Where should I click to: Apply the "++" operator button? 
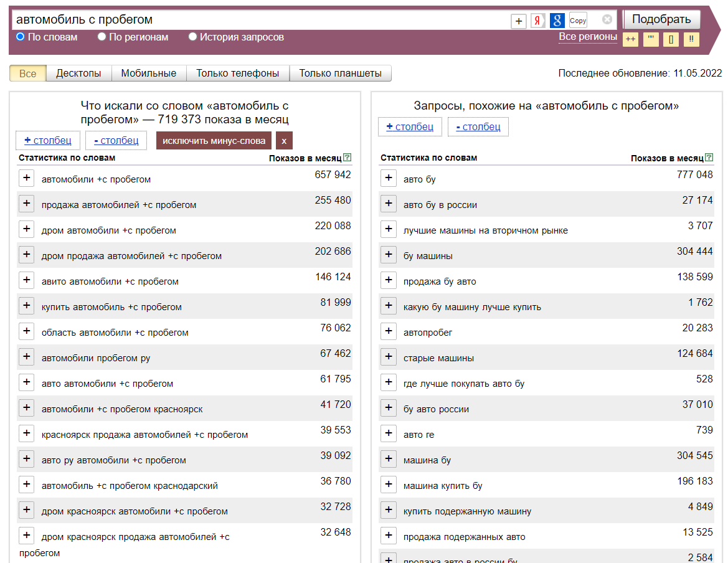tap(630, 39)
